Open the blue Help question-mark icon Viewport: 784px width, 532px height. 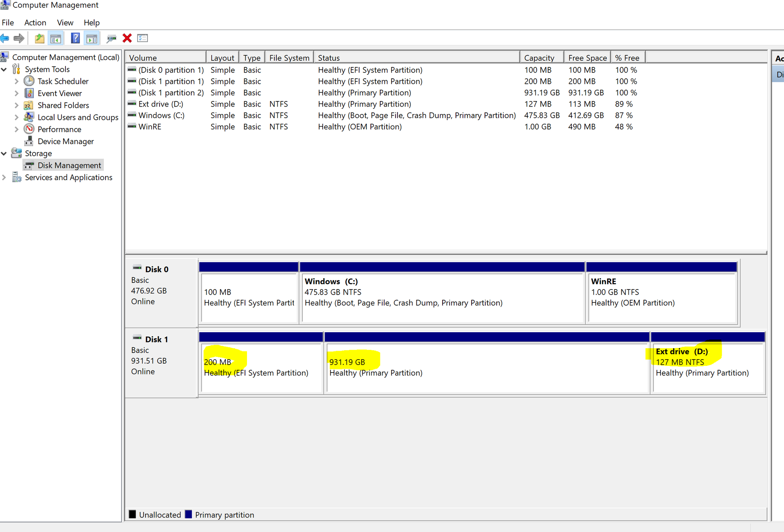click(75, 38)
